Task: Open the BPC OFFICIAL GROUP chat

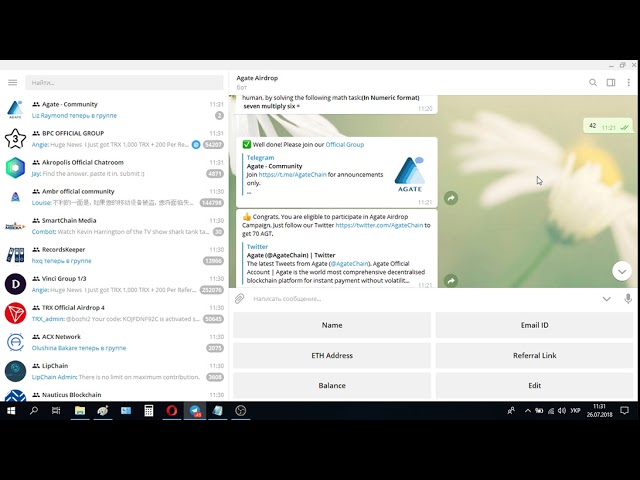Action: tap(114, 139)
